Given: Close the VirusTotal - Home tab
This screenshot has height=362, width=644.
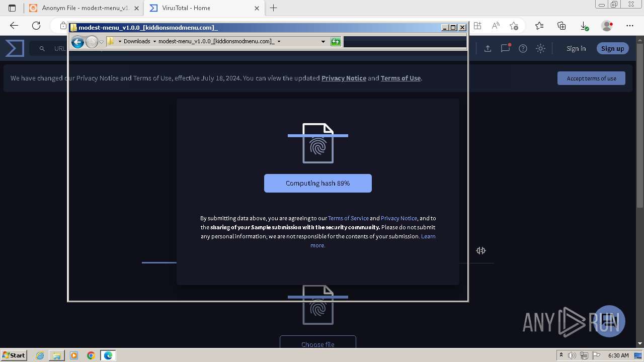Looking at the screenshot, I should pos(257,8).
